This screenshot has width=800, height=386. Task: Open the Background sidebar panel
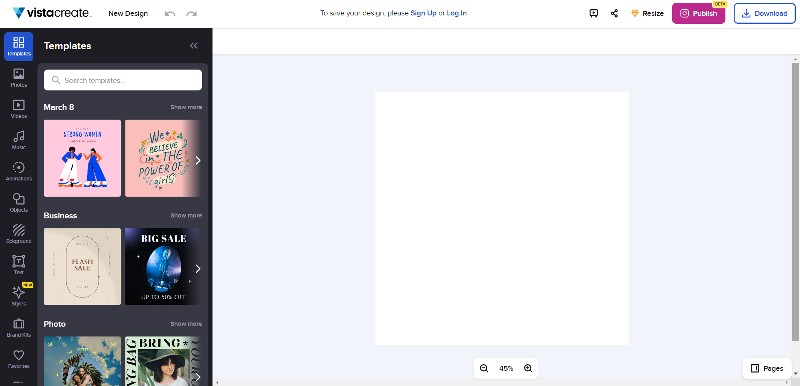pyautogui.click(x=18, y=234)
